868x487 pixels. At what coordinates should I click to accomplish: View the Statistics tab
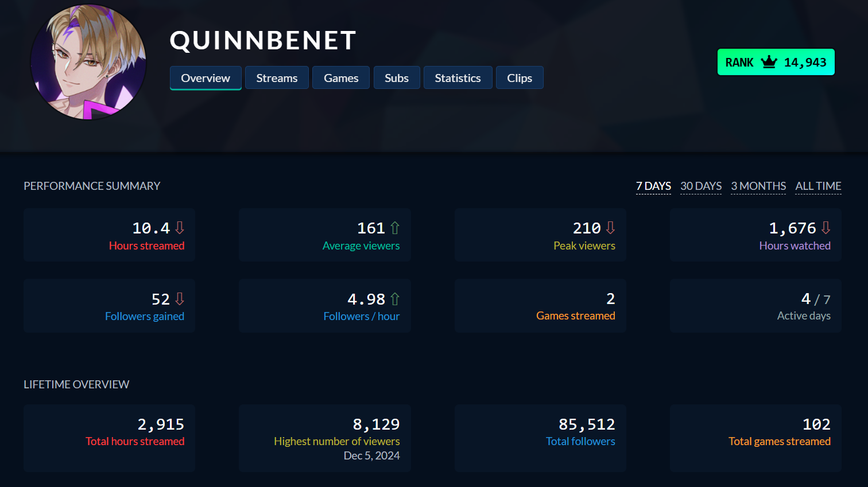click(458, 78)
